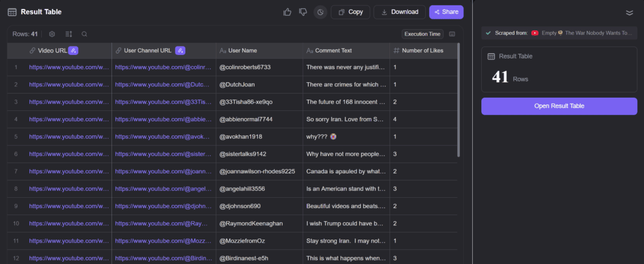Click the table's vertical scrollbar

(459, 100)
